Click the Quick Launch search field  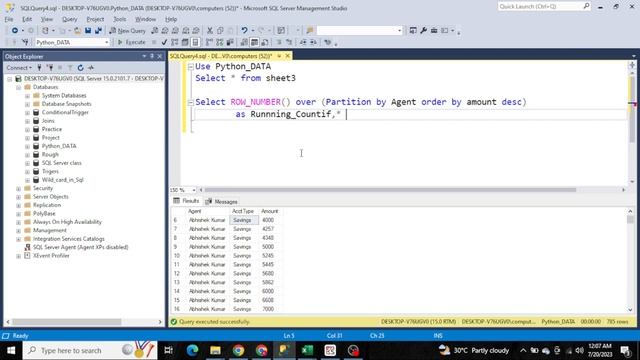tap(544, 7)
